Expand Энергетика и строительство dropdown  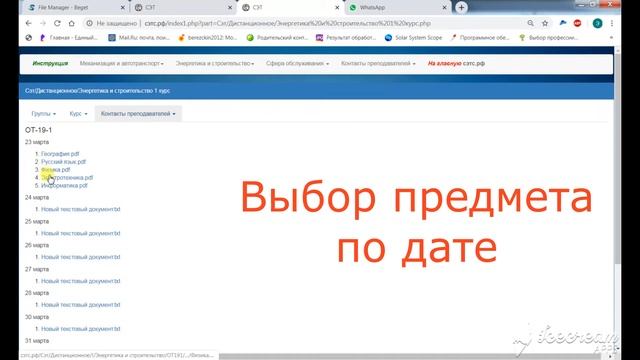(x=215, y=63)
